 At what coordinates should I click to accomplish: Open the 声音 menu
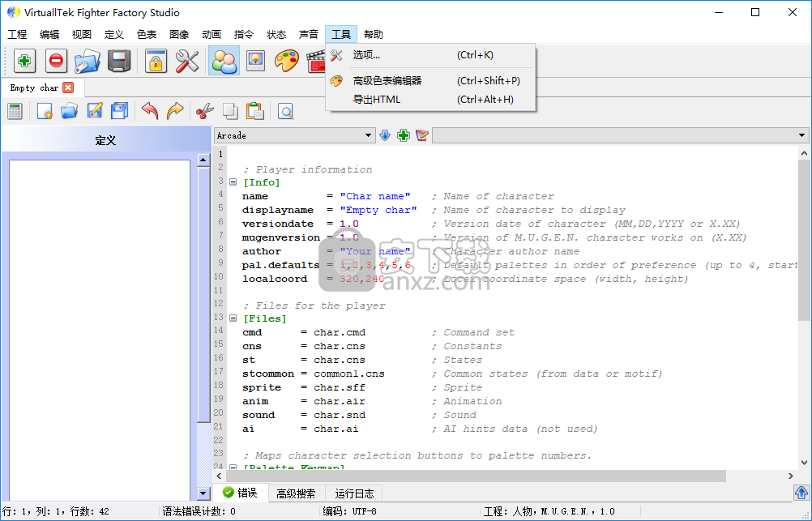tap(309, 35)
